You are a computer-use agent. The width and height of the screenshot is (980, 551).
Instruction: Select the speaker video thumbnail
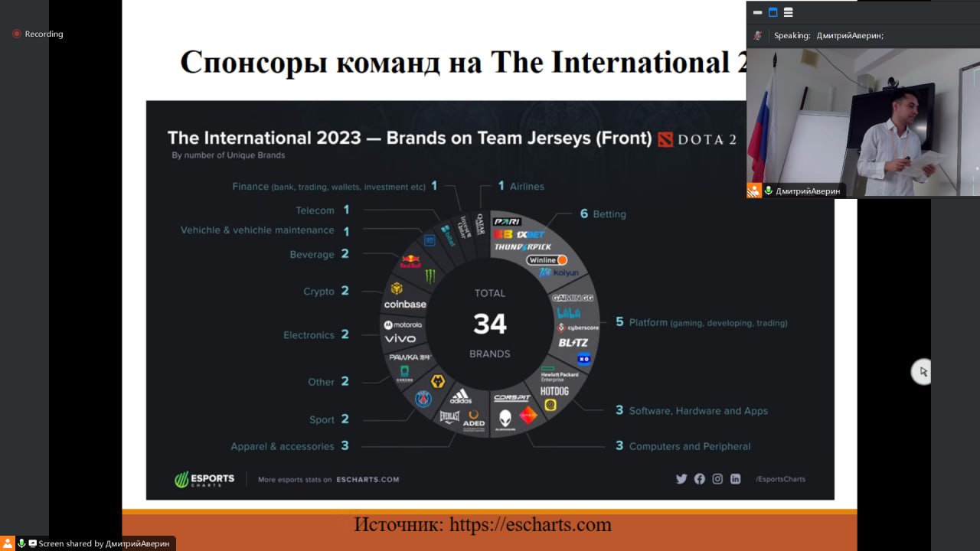[x=863, y=123]
